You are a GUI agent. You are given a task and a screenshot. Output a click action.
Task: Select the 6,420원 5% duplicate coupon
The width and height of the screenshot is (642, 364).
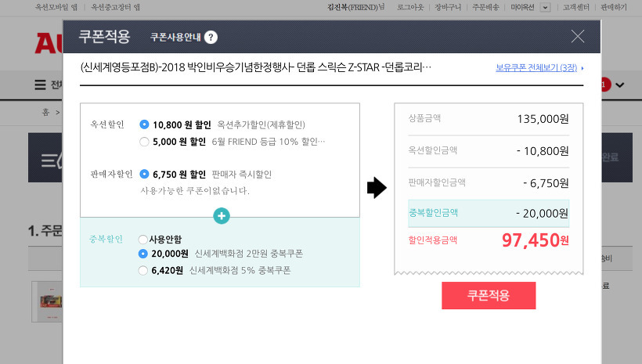[142, 271]
